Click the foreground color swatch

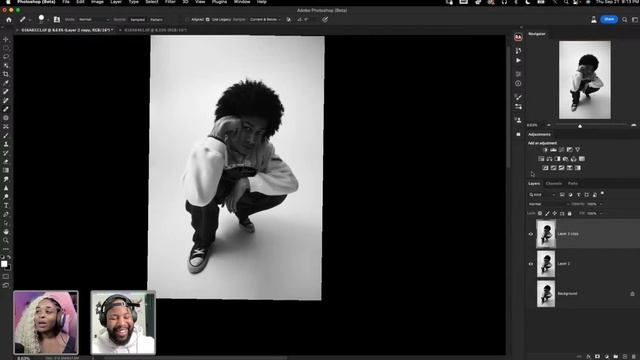pyautogui.click(x=4, y=264)
